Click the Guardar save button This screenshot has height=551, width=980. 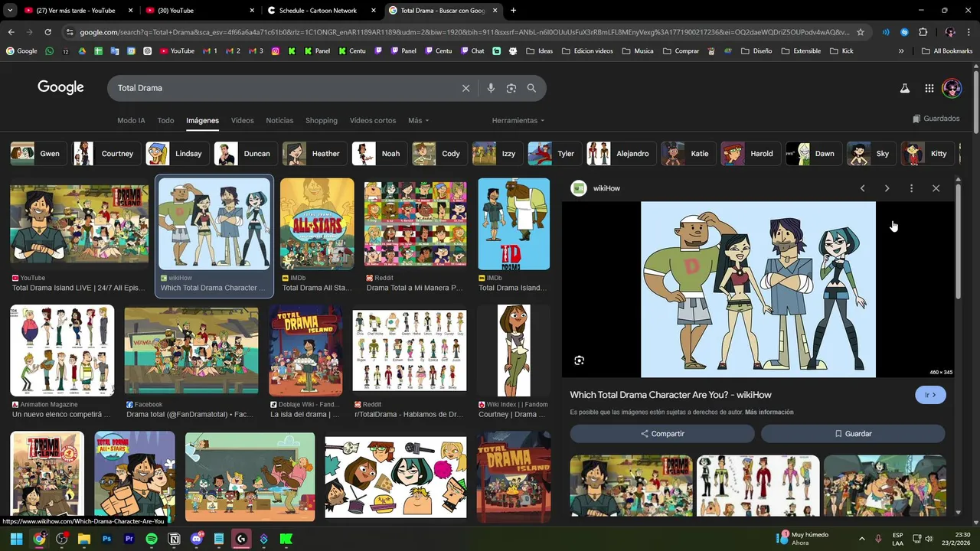853,434
